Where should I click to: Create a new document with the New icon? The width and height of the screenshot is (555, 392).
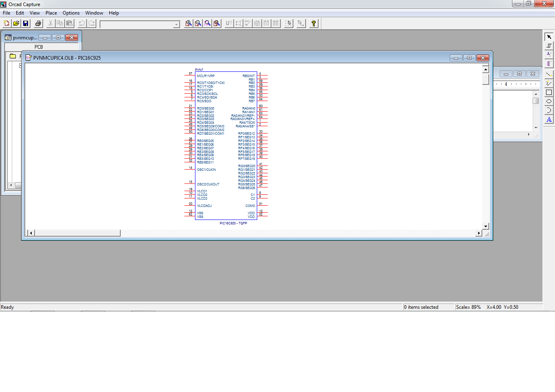(x=7, y=24)
